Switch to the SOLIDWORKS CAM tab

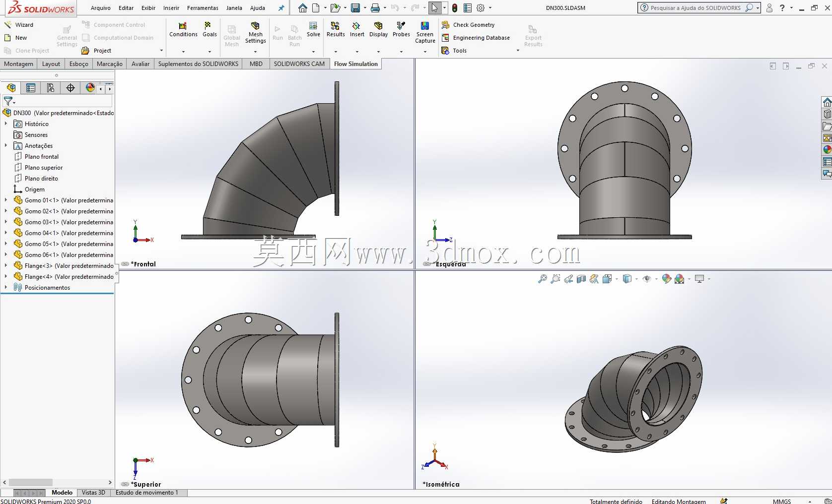tap(299, 64)
